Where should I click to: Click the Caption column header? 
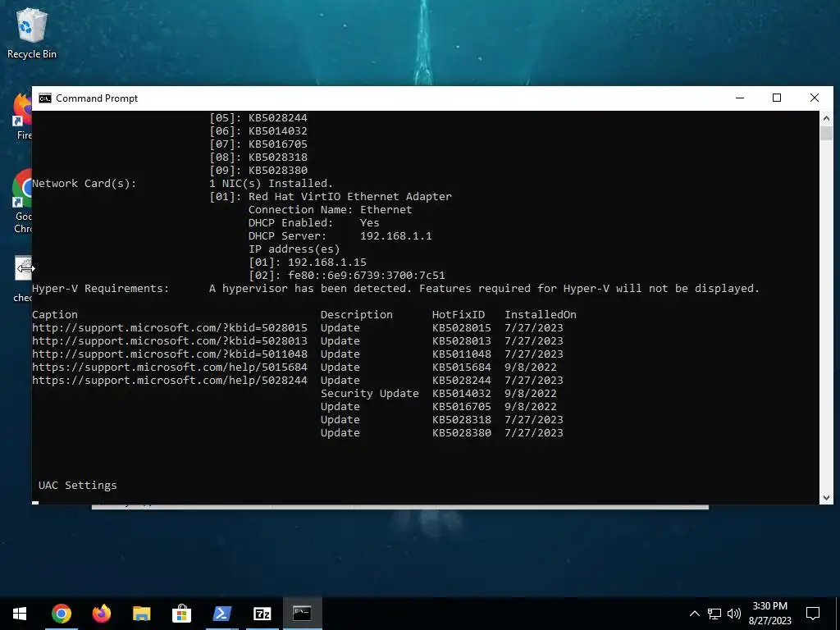click(55, 315)
